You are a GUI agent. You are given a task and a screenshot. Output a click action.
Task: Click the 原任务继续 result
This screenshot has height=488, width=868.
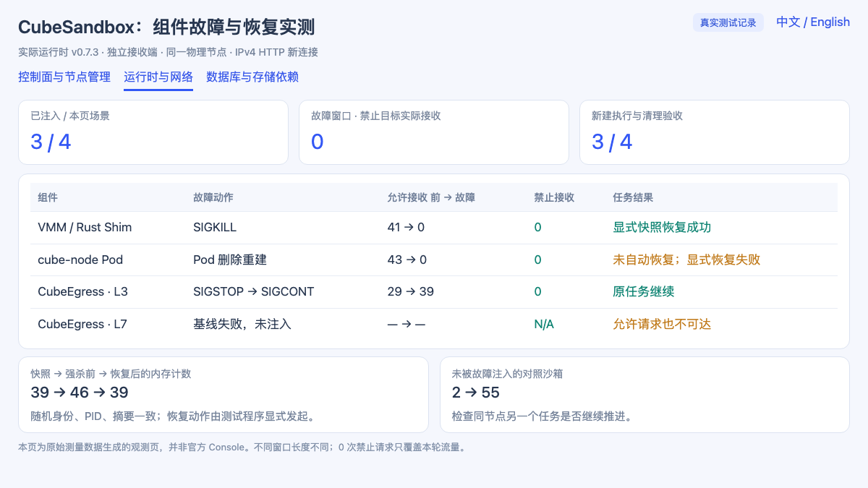point(643,291)
